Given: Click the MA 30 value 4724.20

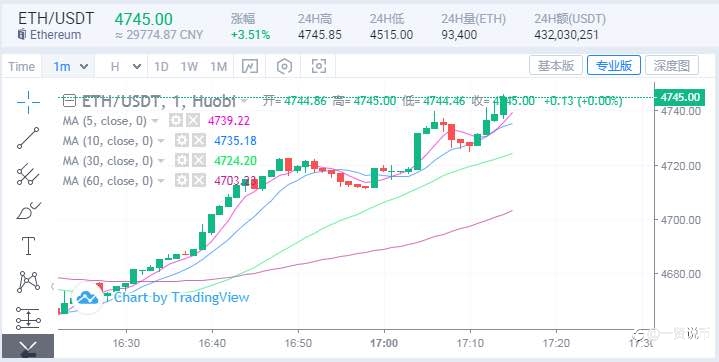Looking at the screenshot, I should [235, 161].
